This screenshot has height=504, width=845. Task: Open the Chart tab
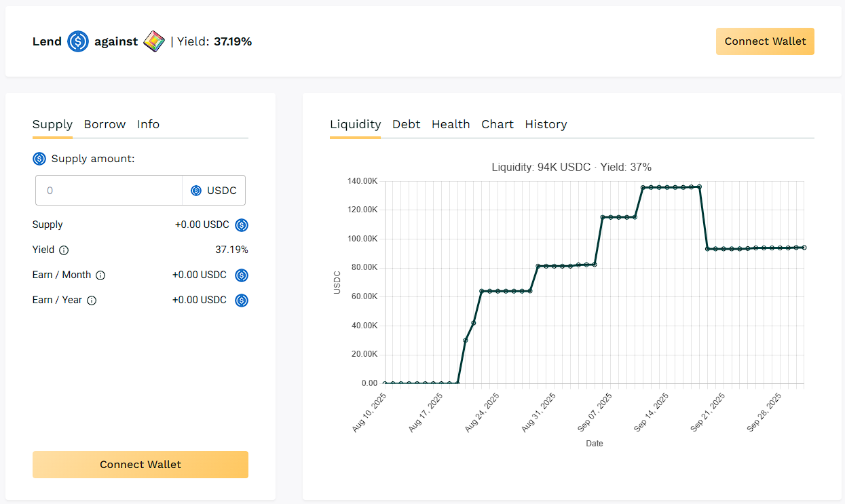click(497, 124)
